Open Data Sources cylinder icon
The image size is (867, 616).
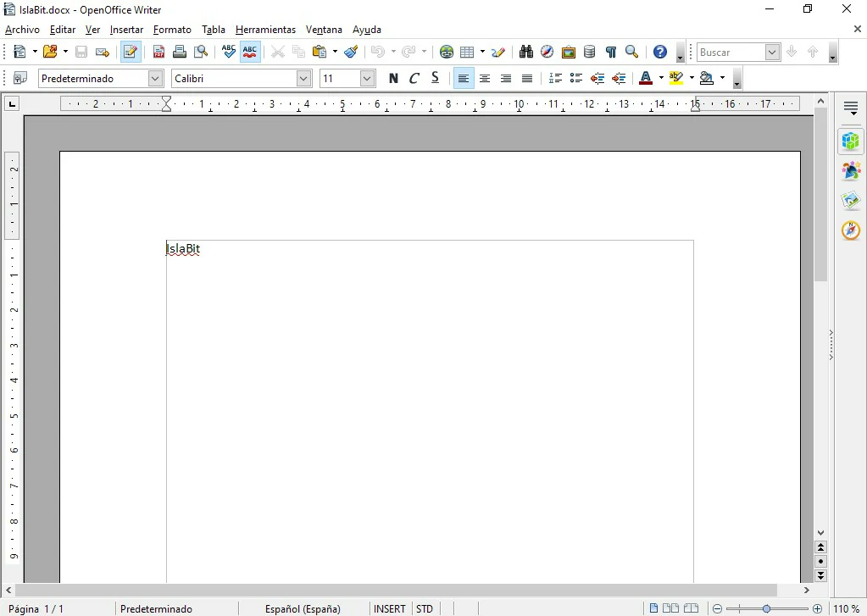[589, 52]
